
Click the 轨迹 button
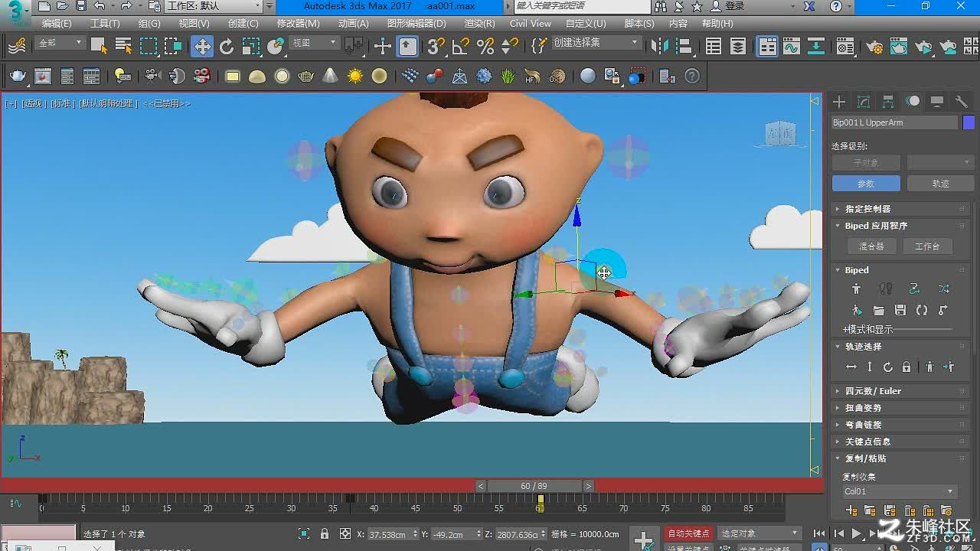coord(940,184)
